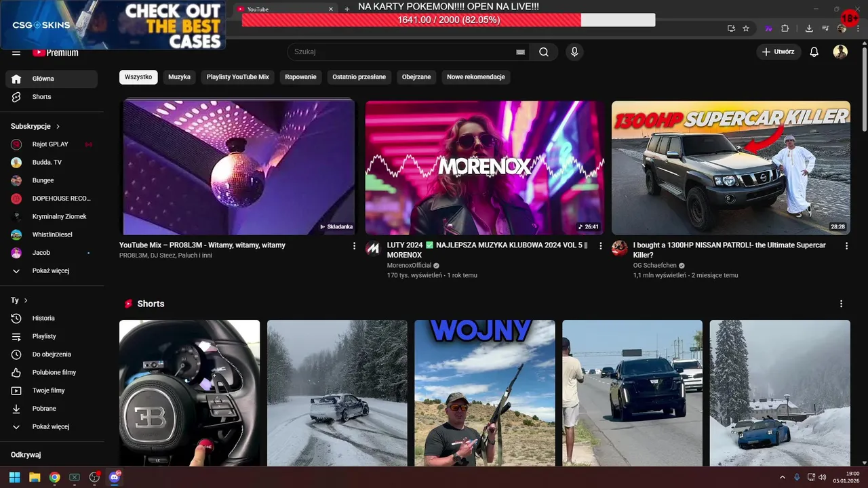This screenshot has width=868, height=488.
Task: Open the Jacob subscription
Action: (52, 253)
